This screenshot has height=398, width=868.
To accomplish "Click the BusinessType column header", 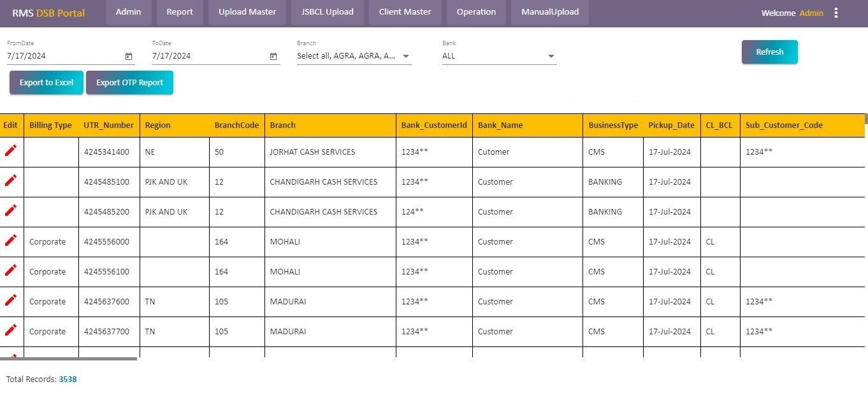I will 613,125.
